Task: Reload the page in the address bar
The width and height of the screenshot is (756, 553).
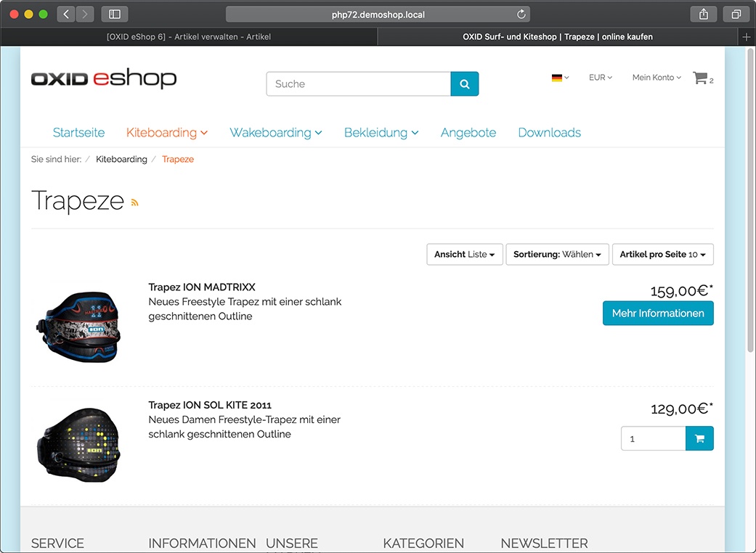Action: click(521, 15)
